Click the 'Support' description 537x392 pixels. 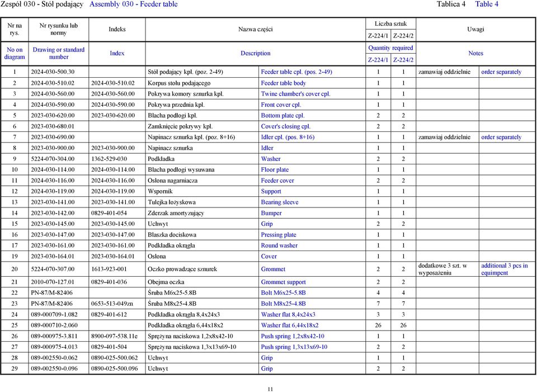pos(271,191)
